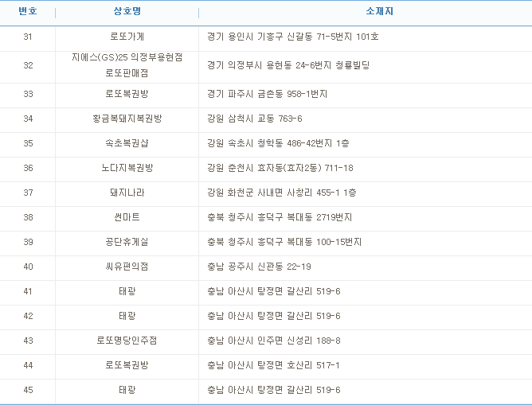
Task: Click row number 37
Action: (x=28, y=193)
